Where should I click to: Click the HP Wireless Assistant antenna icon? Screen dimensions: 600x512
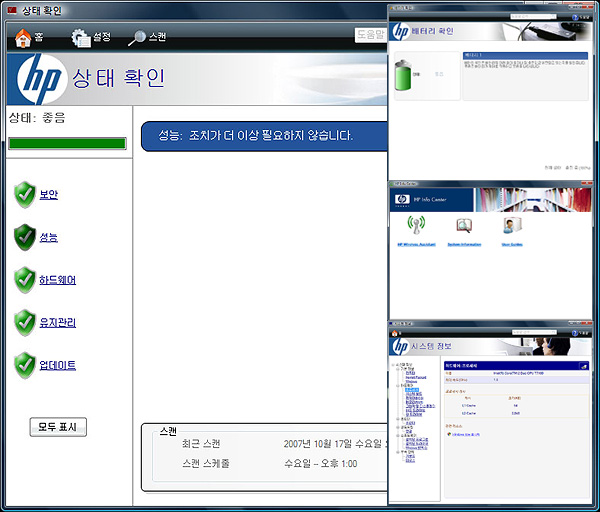coord(416,225)
